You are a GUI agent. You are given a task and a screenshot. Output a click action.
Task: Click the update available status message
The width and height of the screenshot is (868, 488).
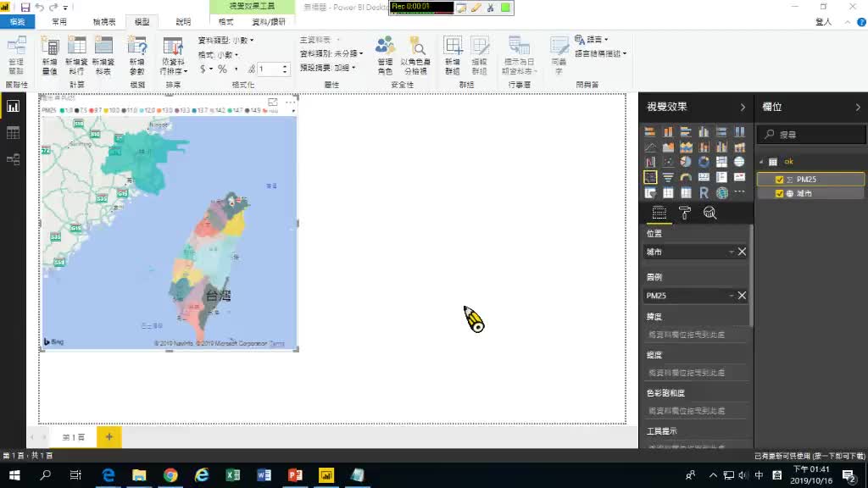pos(810,456)
